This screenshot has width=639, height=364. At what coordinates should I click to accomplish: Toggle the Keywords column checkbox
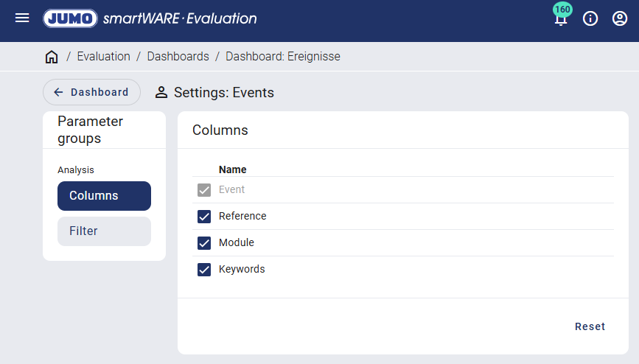204,270
